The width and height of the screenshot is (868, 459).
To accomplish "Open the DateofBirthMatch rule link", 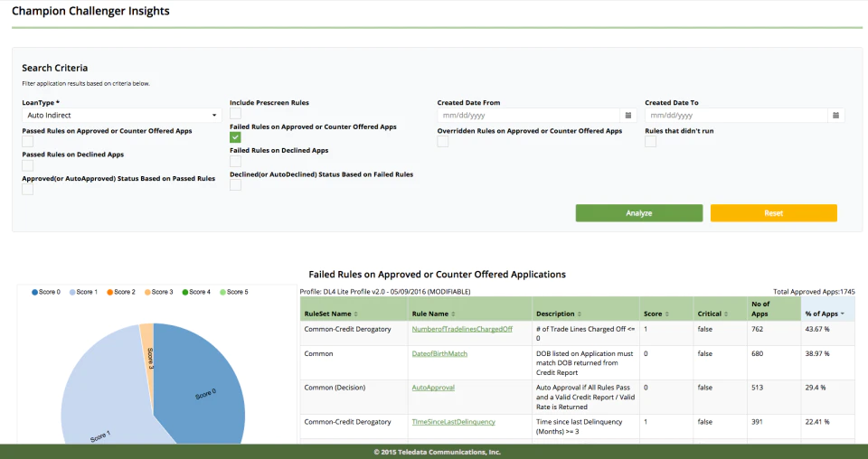I will pyautogui.click(x=439, y=354).
